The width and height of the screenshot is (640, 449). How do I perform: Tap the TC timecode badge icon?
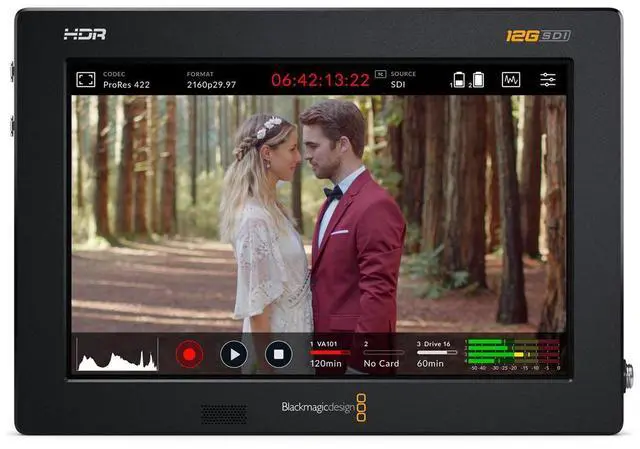click(x=380, y=74)
